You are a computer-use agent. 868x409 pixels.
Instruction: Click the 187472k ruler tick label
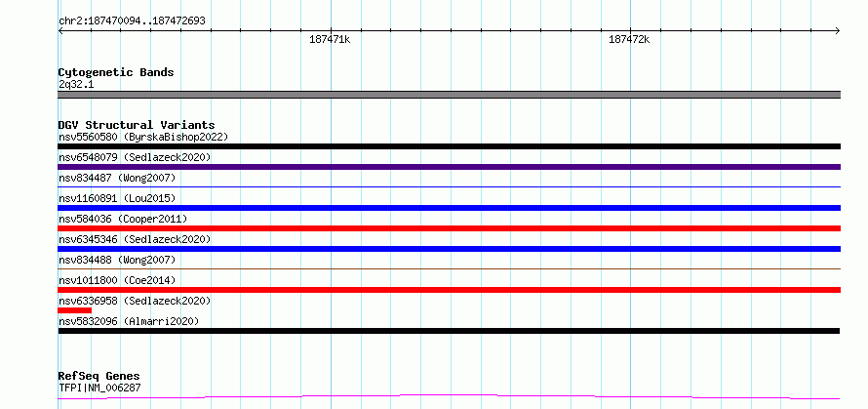point(629,39)
